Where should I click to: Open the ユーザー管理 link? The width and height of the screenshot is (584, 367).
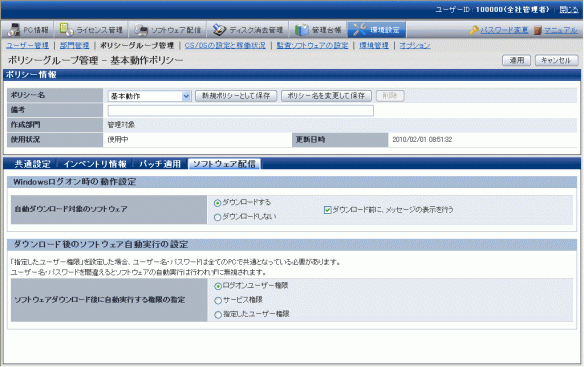[x=28, y=45]
